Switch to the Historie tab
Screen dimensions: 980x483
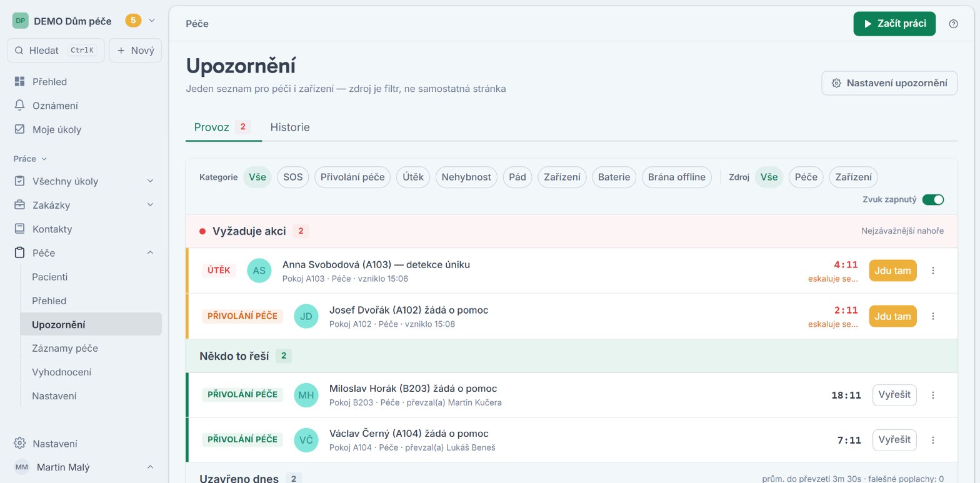(x=289, y=127)
